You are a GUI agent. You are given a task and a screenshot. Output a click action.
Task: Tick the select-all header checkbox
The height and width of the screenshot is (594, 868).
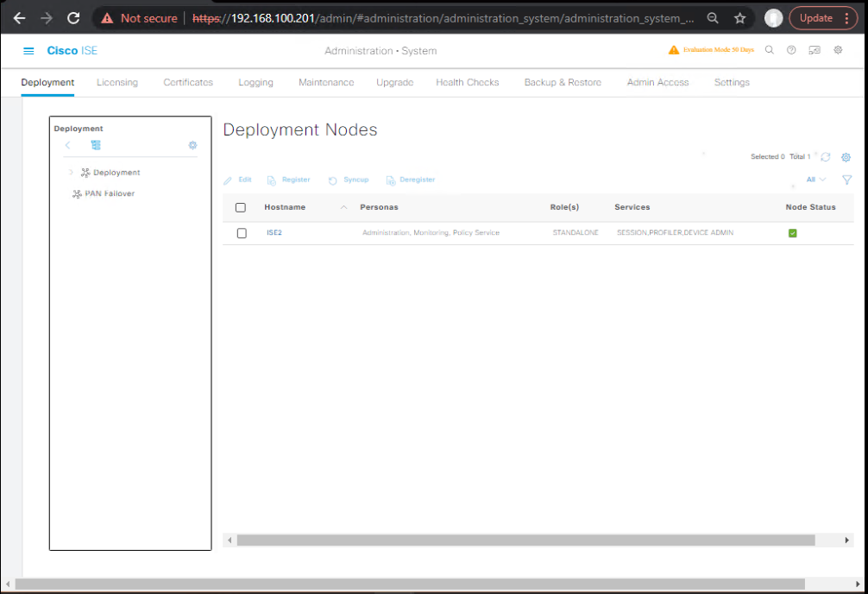(241, 207)
